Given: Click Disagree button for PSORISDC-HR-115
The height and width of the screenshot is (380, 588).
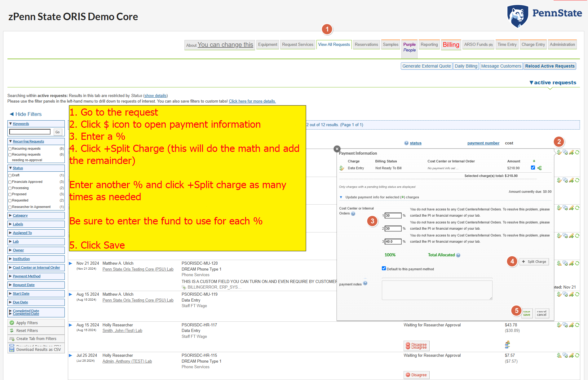Looking at the screenshot, I should point(416,375).
